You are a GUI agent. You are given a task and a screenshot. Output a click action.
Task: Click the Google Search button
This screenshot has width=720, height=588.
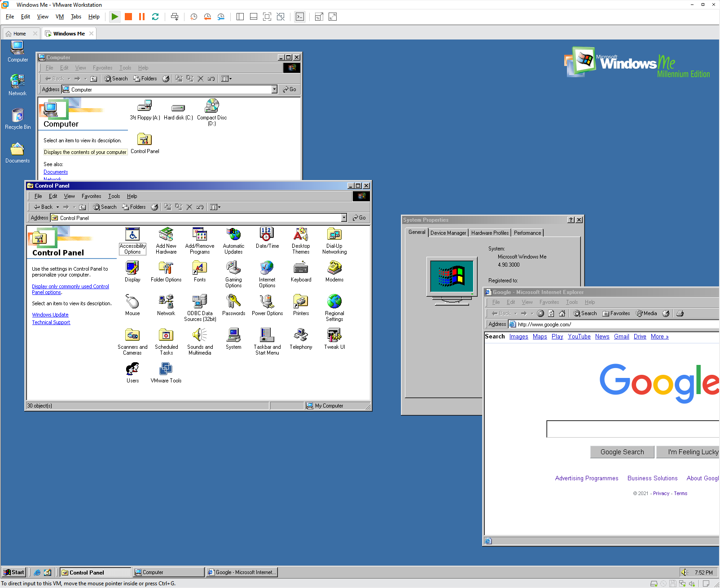pyautogui.click(x=622, y=452)
